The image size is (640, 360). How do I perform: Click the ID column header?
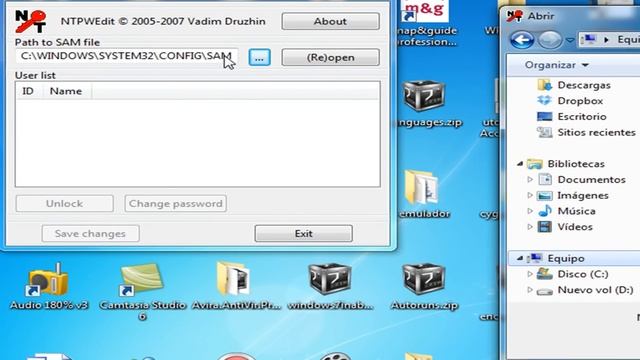(x=28, y=91)
